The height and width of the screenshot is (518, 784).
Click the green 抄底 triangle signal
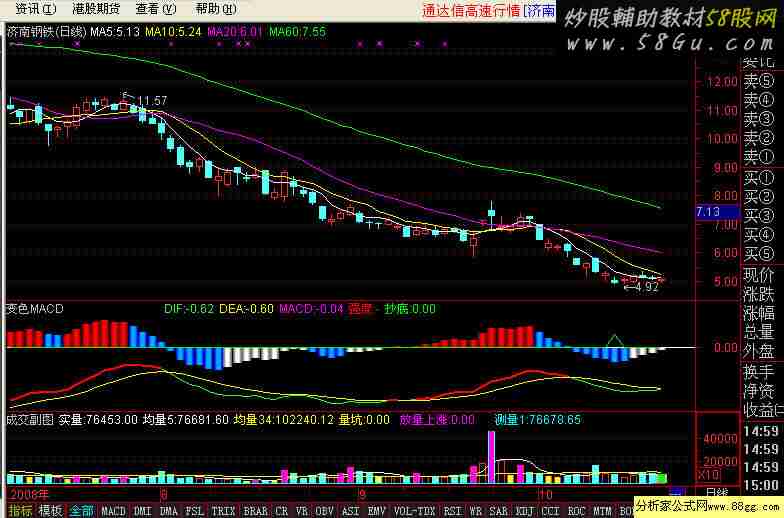coord(614,340)
